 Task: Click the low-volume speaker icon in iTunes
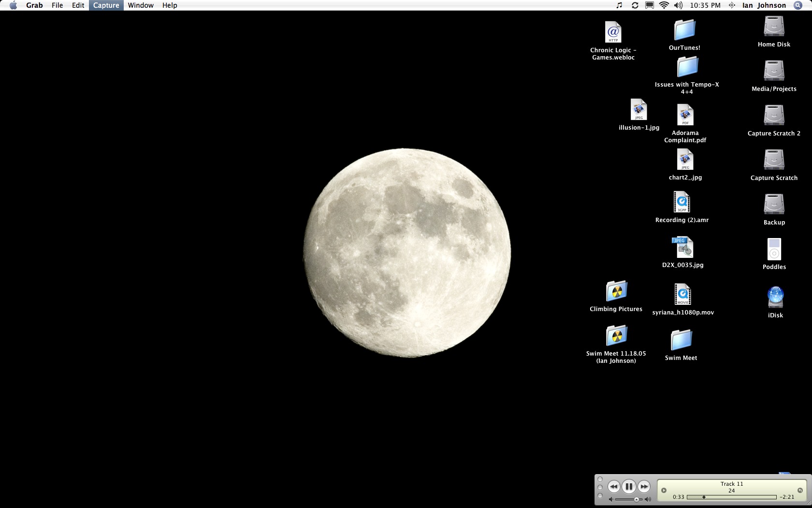[x=611, y=499]
